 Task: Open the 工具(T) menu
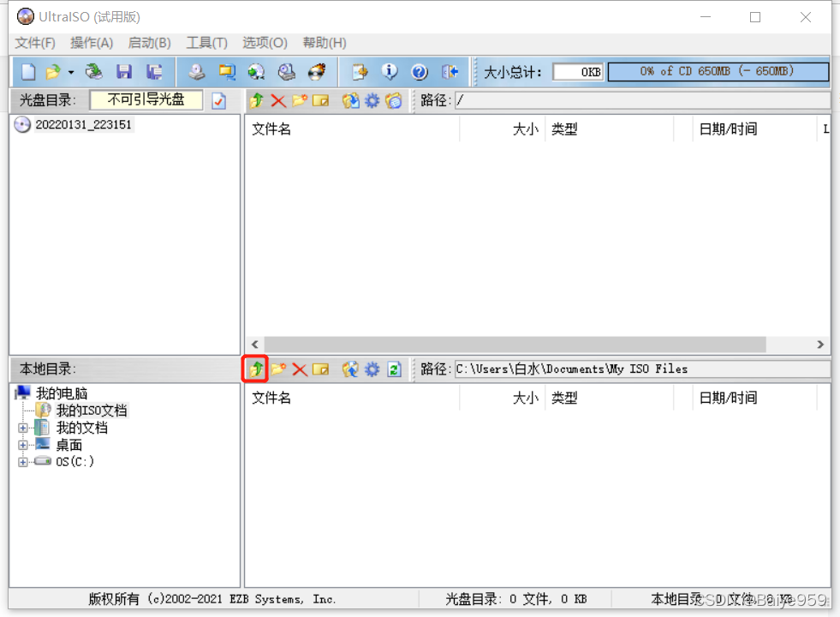click(x=206, y=43)
